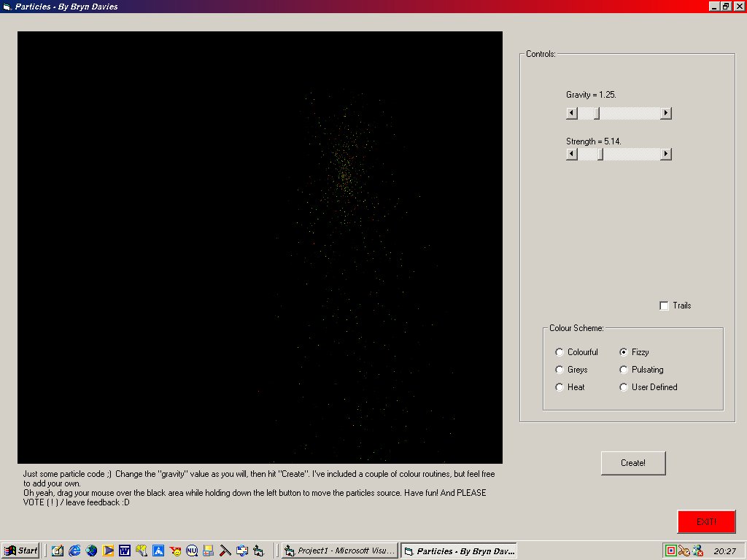Select the Pulsating colour scheme
The image size is (747, 560).
[x=624, y=370]
